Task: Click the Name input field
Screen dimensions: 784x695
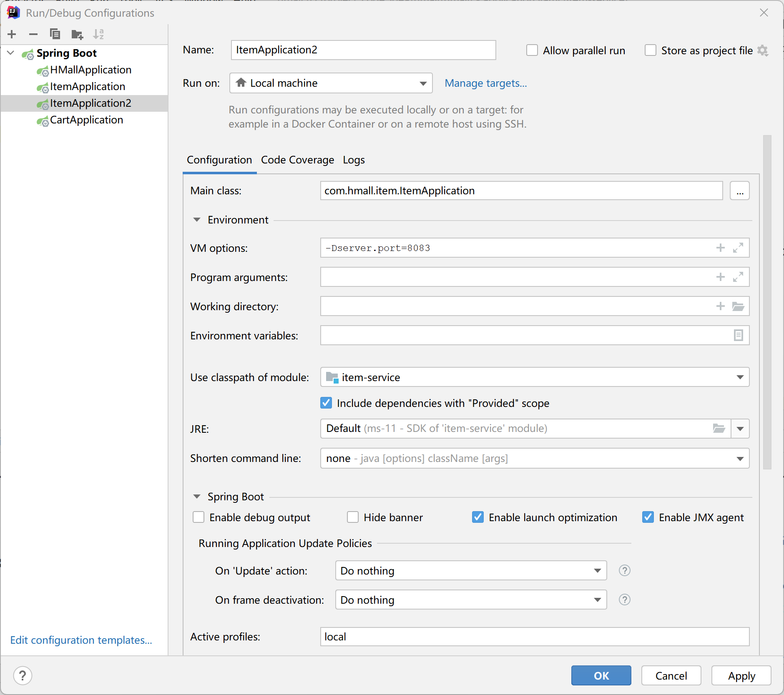Action: point(363,50)
